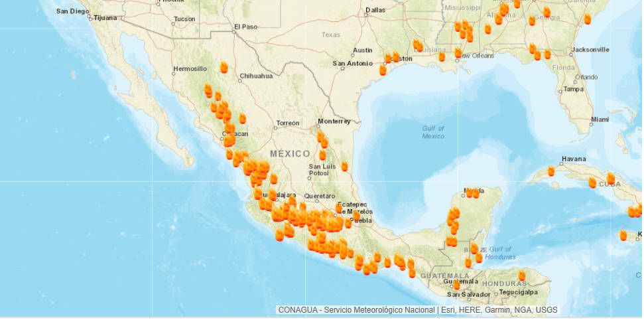
Task: Open the CONAGUA Servicio Meteorológico Nacional attribution
Action: point(355,310)
